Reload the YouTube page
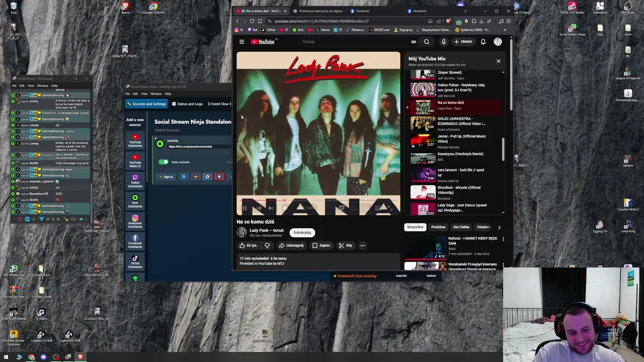Viewport: 644px width, 362px height. click(x=252, y=21)
